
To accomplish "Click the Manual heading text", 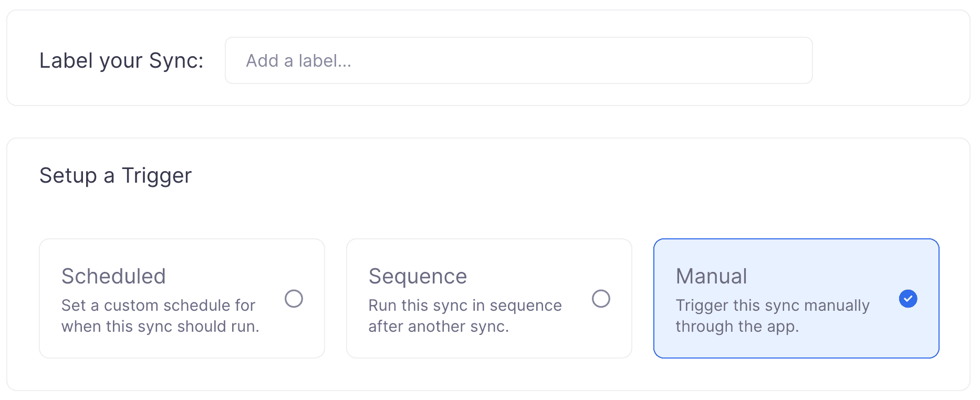I will pyautogui.click(x=711, y=276).
